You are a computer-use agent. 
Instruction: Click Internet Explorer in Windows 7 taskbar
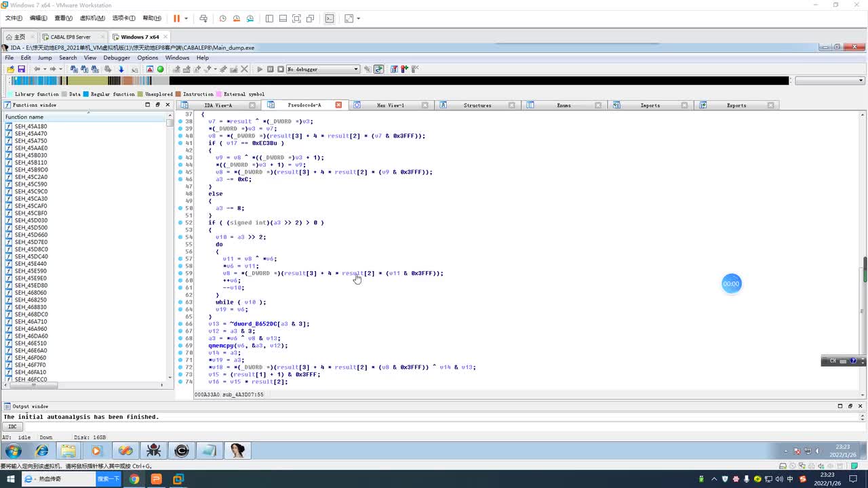[42, 450]
